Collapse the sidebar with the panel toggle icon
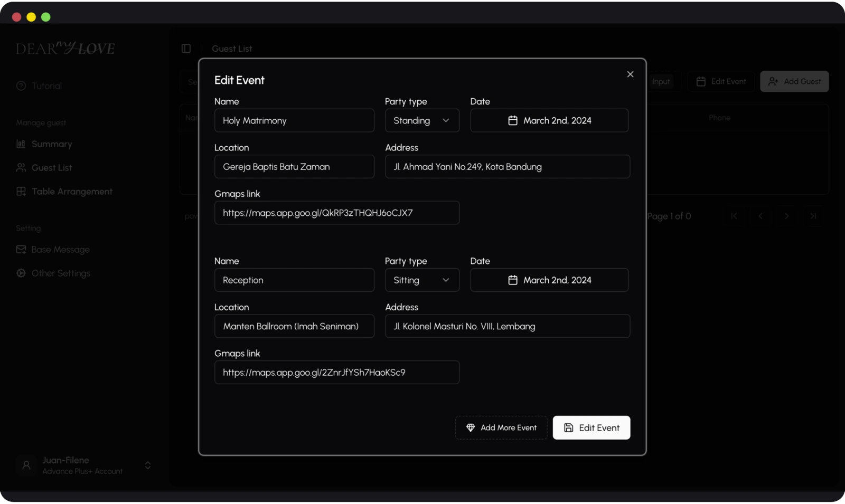This screenshot has height=504, width=845. [185, 48]
